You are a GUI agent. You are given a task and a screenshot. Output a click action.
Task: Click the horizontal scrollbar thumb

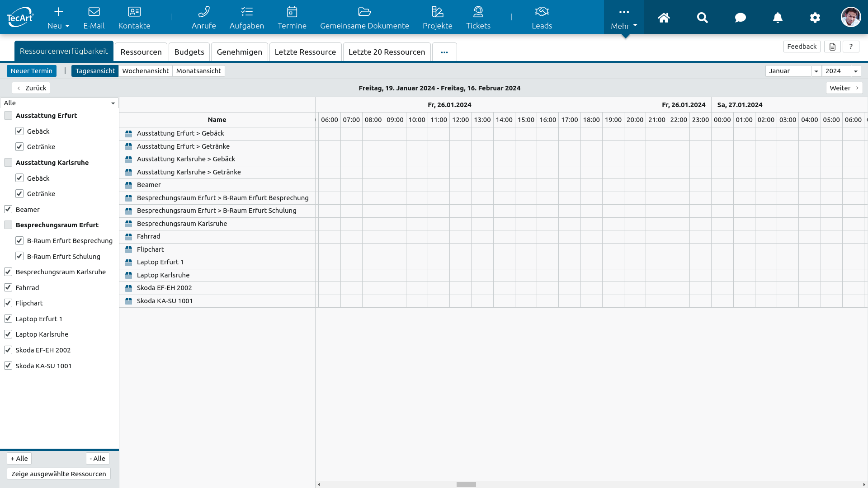[x=466, y=484]
